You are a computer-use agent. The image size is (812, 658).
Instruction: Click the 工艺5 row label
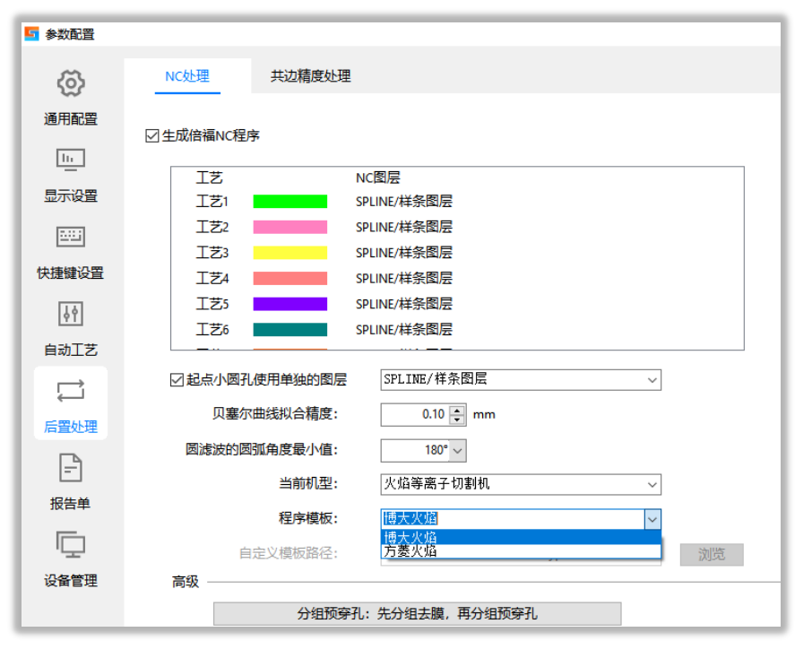[x=212, y=304]
